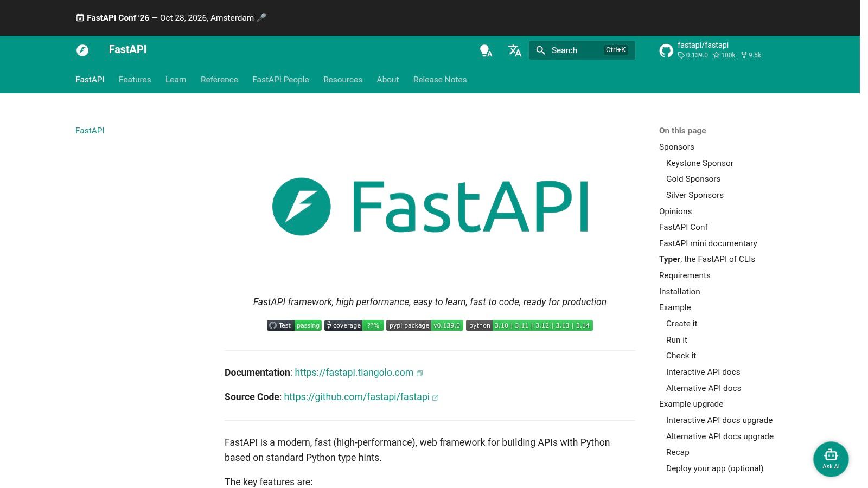Click the FastAPI link in left sidebar
868x488 pixels.
pyautogui.click(x=90, y=131)
